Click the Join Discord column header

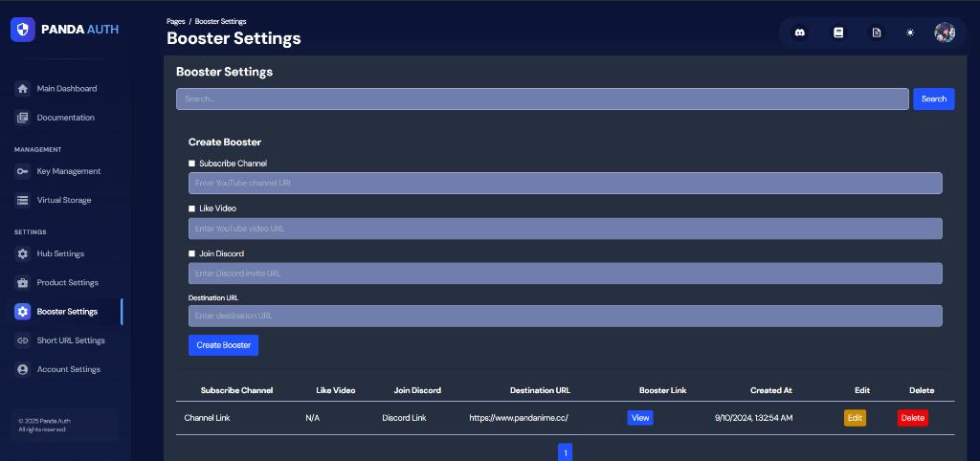point(417,390)
